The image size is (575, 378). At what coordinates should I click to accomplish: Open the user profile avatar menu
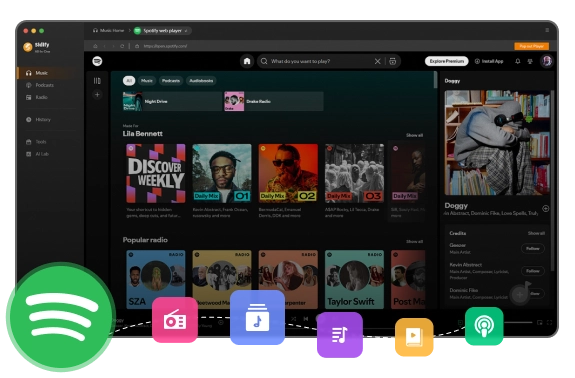(547, 61)
